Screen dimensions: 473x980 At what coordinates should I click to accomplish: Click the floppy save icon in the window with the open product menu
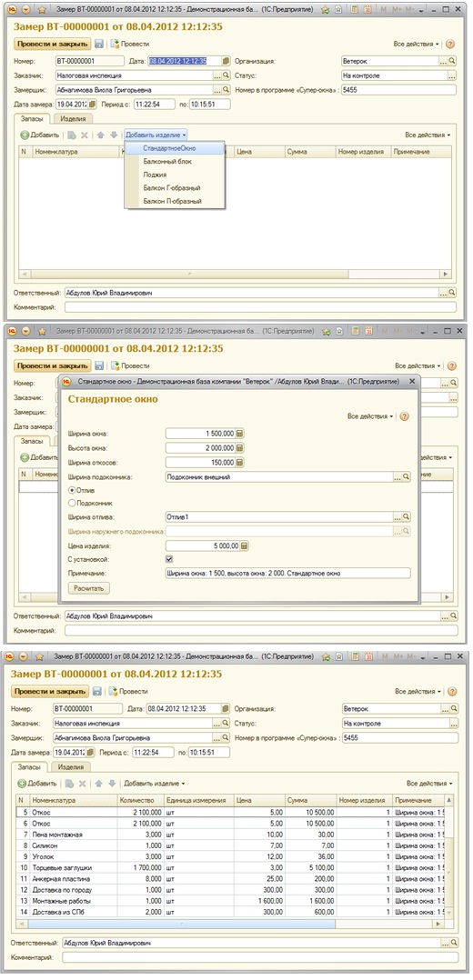[99, 44]
